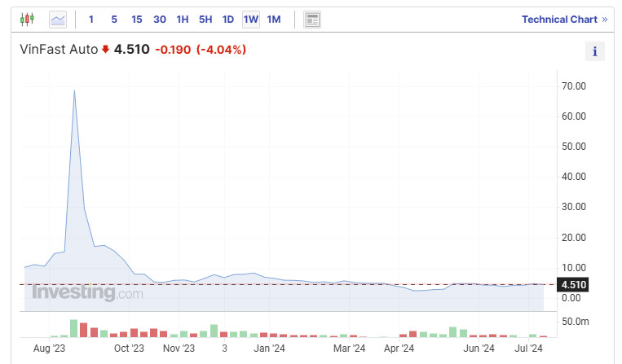Viewport: 622px width, 364px height.
Task: Click the bold 4.510 price in header
Action: [132, 50]
